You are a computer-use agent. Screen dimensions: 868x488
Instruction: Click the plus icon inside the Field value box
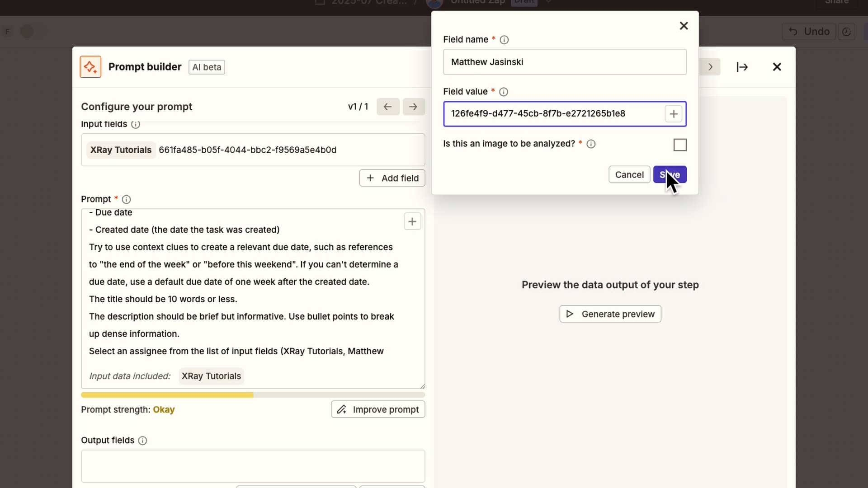point(673,114)
